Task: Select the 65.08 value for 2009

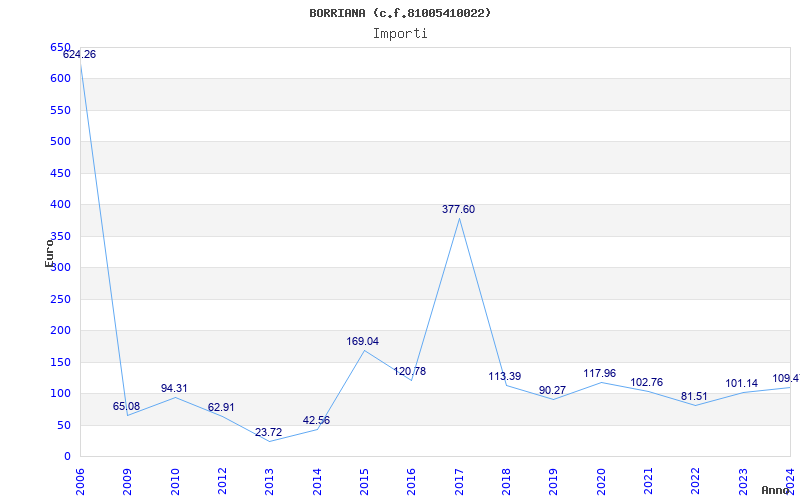Action: 126,407
